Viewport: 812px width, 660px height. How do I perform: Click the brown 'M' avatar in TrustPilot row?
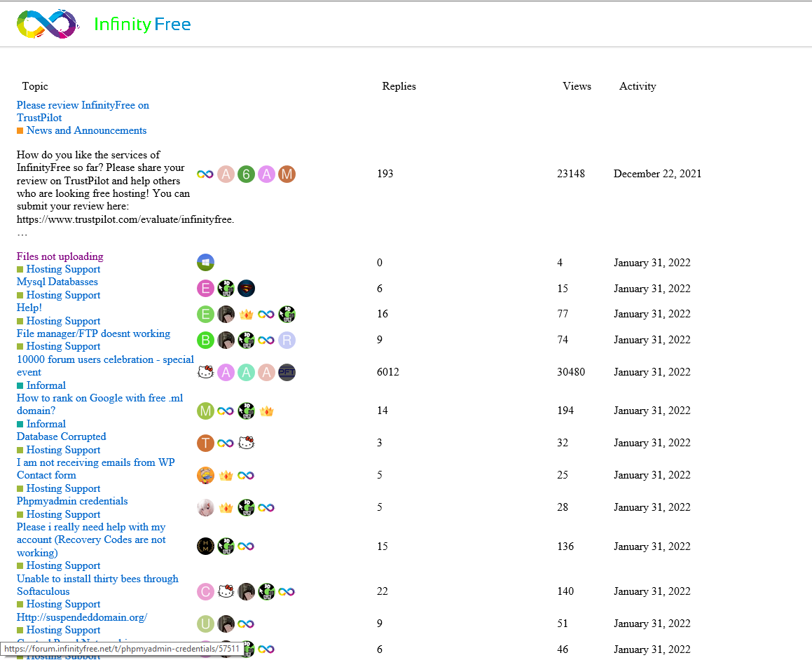click(x=287, y=174)
